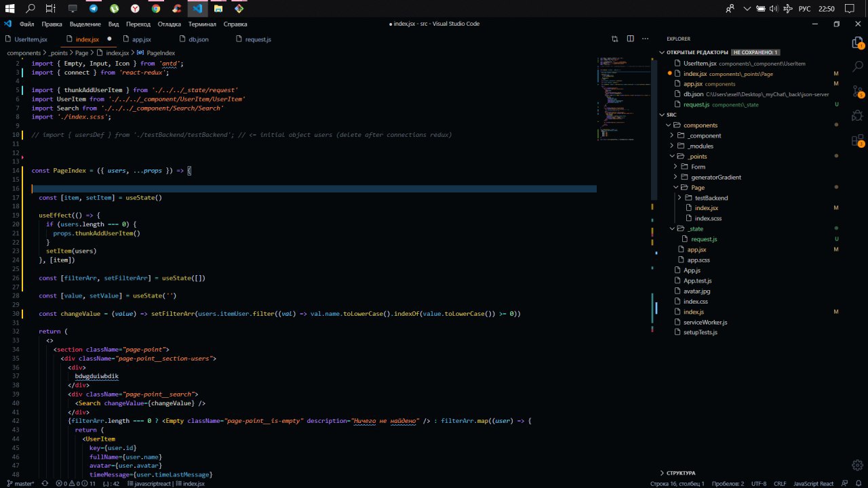Open the editor more actions ellipsis
The height and width of the screenshot is (488, 868).
[x=646, y=39]
